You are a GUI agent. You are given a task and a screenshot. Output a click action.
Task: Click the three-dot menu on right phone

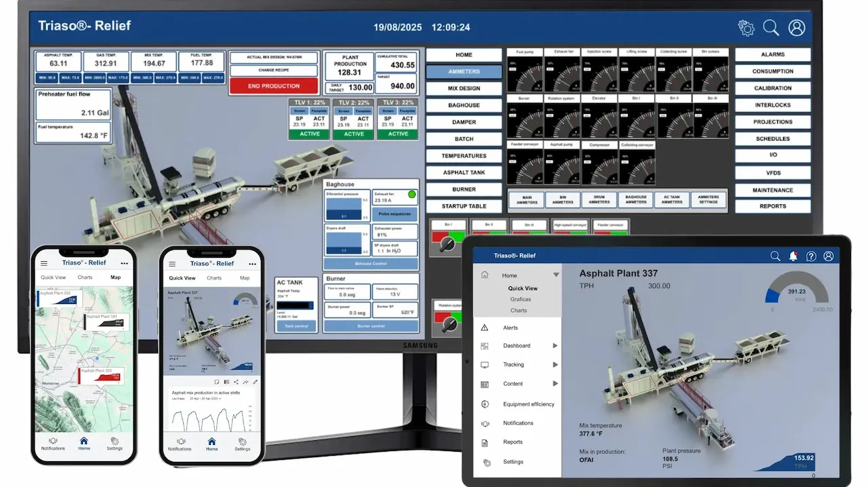(252, 263)
